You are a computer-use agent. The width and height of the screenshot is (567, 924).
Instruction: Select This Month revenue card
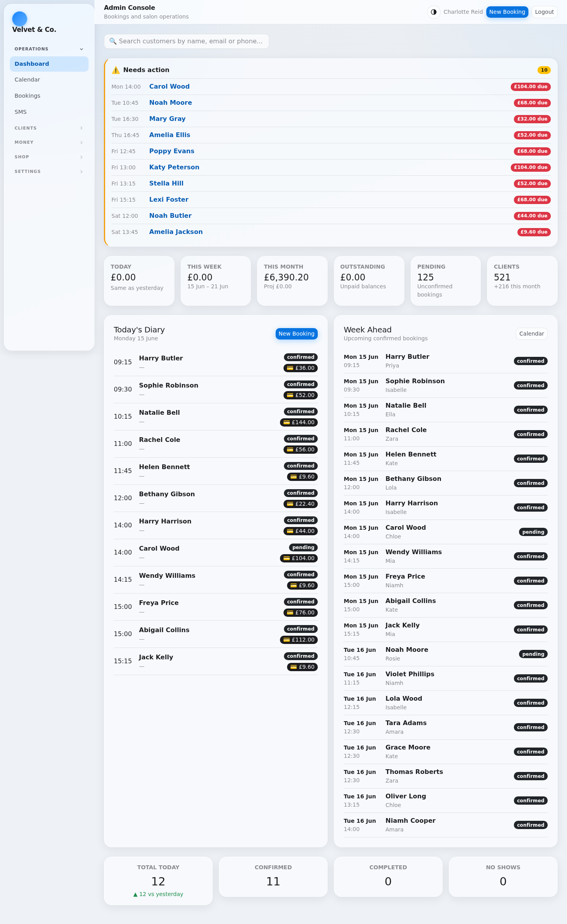click(292, 281)
